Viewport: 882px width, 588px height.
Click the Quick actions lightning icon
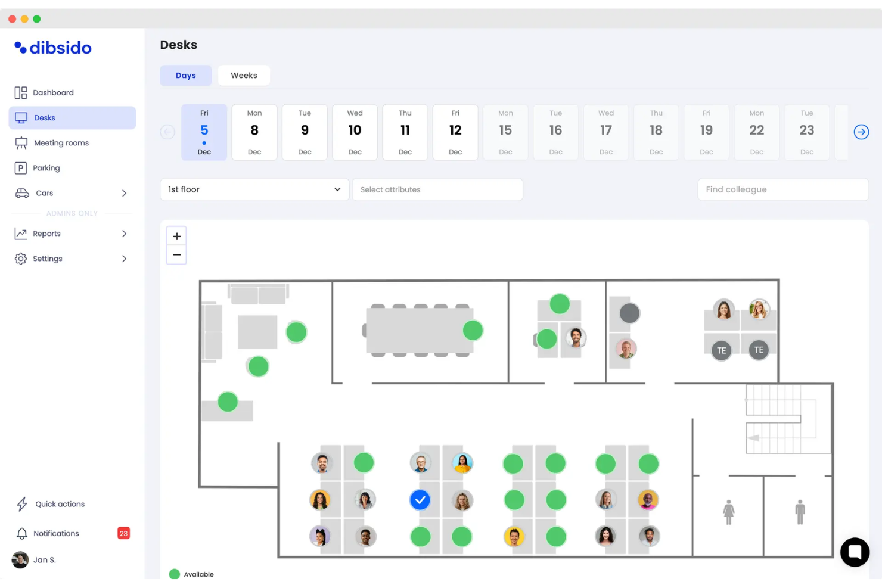pos(22,504)
